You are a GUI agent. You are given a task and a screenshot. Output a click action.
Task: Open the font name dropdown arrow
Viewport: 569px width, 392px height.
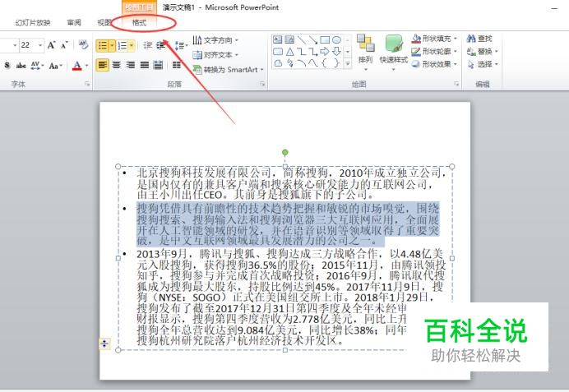click(15, 45)
